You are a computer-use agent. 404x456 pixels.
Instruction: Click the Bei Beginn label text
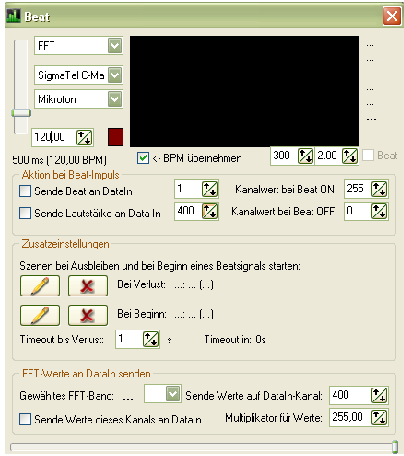pyautogui.click(x=142, y=314)
